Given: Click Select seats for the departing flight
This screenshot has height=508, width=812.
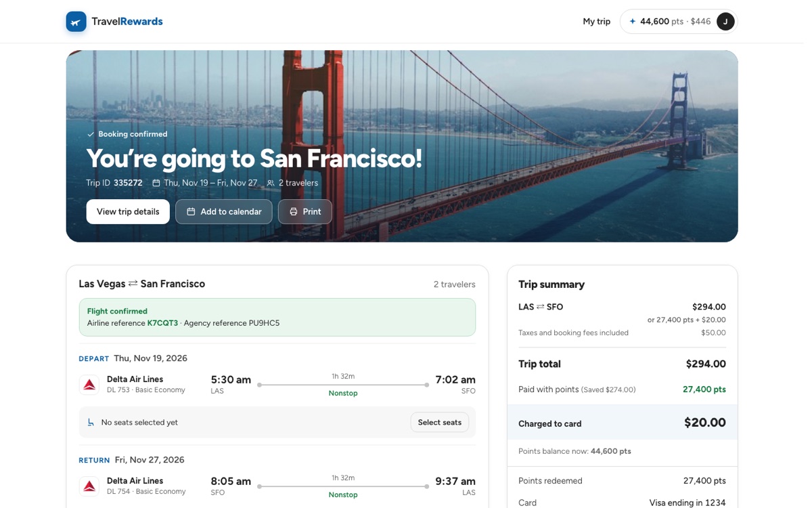Looking at the screenshot, I should (440, 423).
